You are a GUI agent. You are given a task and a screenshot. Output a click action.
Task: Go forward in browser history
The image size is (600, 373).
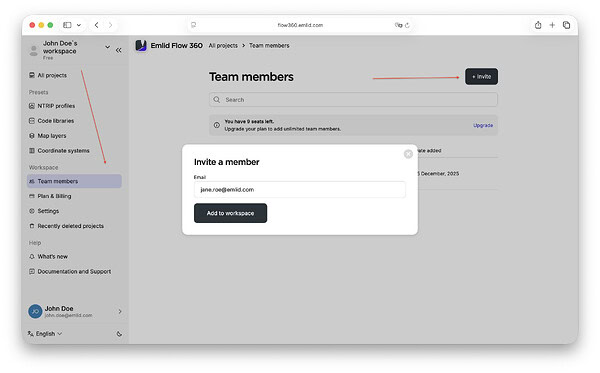pyautogui.click(x=110, y=25)
